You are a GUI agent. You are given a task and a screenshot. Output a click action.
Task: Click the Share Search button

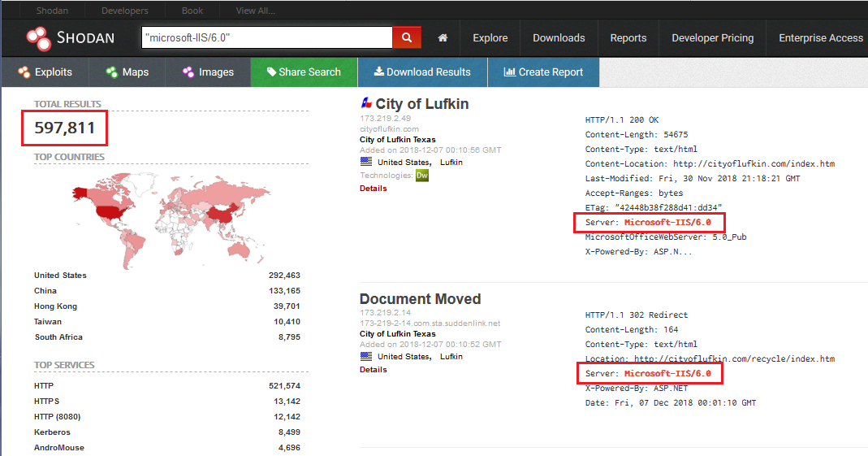point(304,72)
